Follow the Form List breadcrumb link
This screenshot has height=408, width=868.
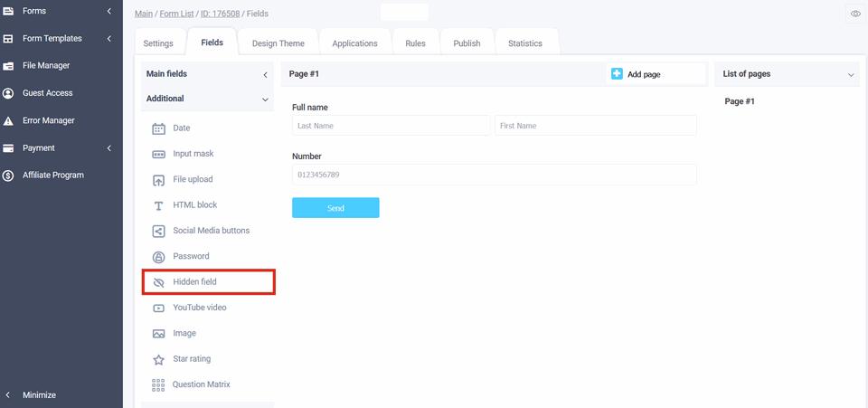[x=175, y=14]
